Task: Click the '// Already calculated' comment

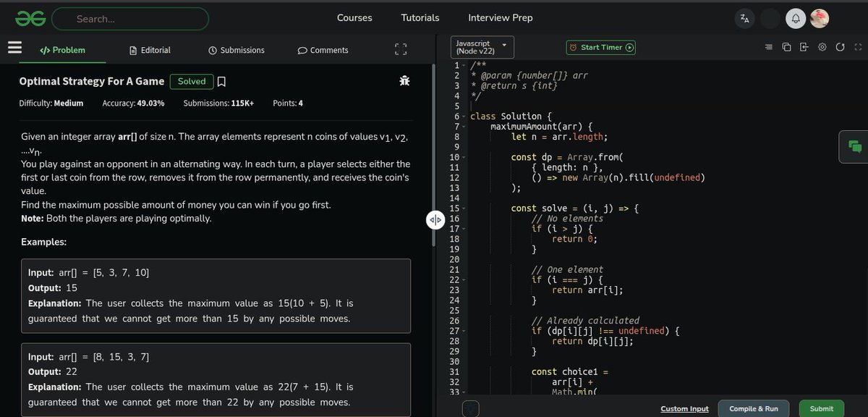Action: [585, 321]
